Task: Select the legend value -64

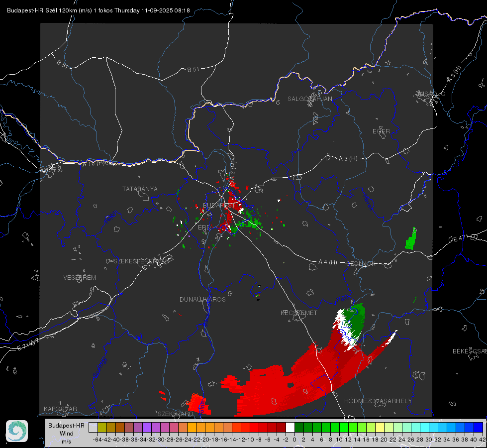Action: [97, 440]
